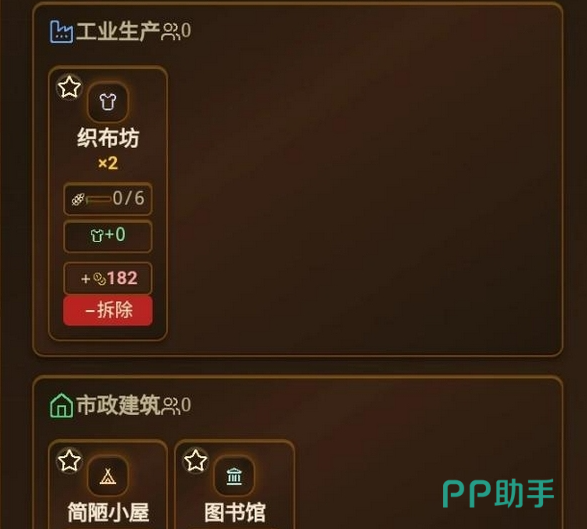Click the green house icon by 市政建筑
This screenshot has width=587, height=529.
pos(61,405)
